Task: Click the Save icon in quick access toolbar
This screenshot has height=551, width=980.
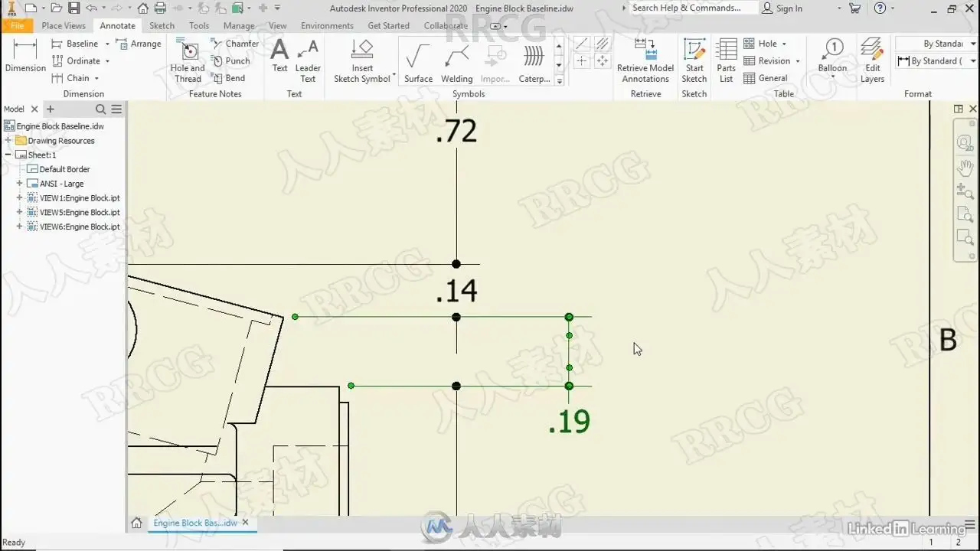Action: click(x=73, y=8)
